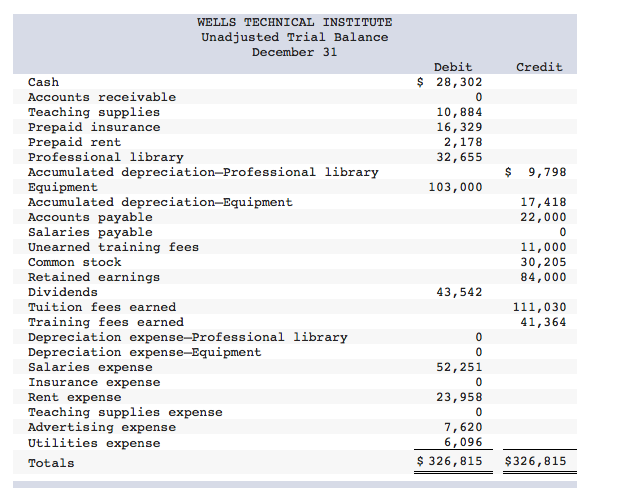Select the Training fees credit 41,364
The image size is (633, 489).
click(x=543, y=322)
